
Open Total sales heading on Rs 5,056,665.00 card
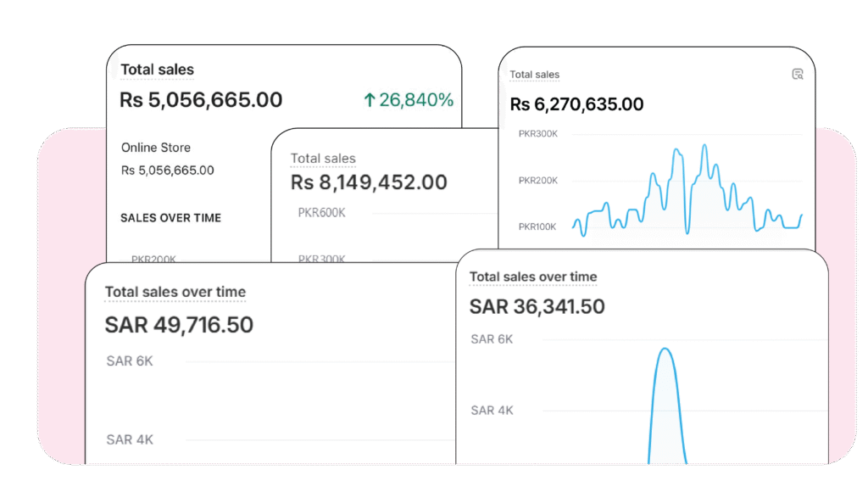(157, 70)
